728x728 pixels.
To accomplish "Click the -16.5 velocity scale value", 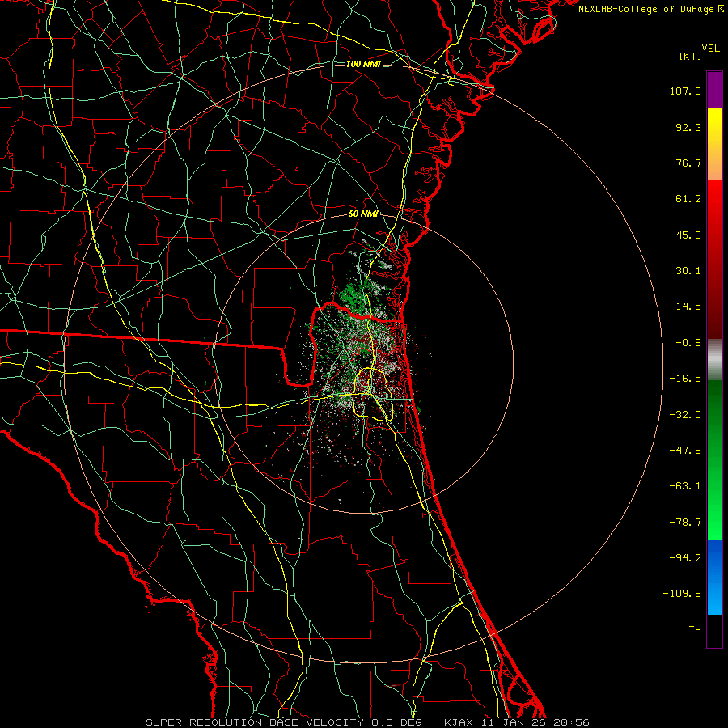I will tap(685, 379).
